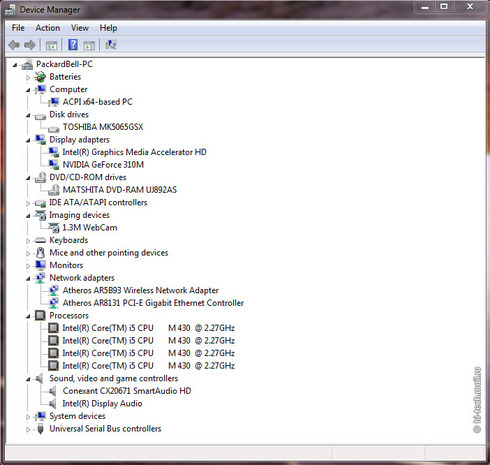Click the Device Manager title bar icon
This screenshot has height=465, width=490.
pyautogui.click(x=10, y=10)
